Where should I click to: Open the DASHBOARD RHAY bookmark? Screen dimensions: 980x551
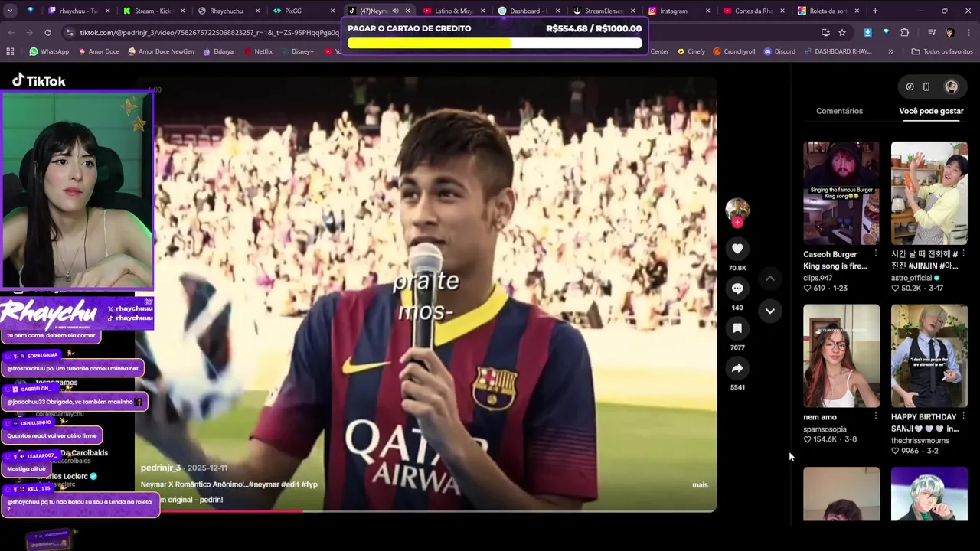[x=838, y=51]
